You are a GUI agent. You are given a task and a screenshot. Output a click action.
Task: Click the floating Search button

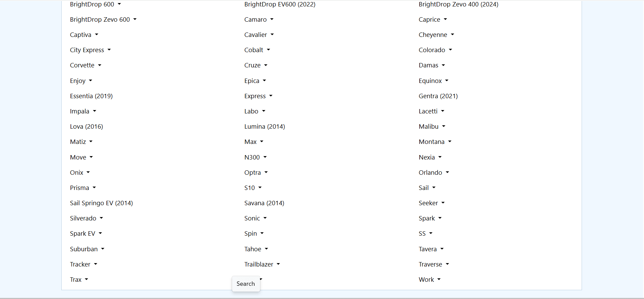click(246, 284)
